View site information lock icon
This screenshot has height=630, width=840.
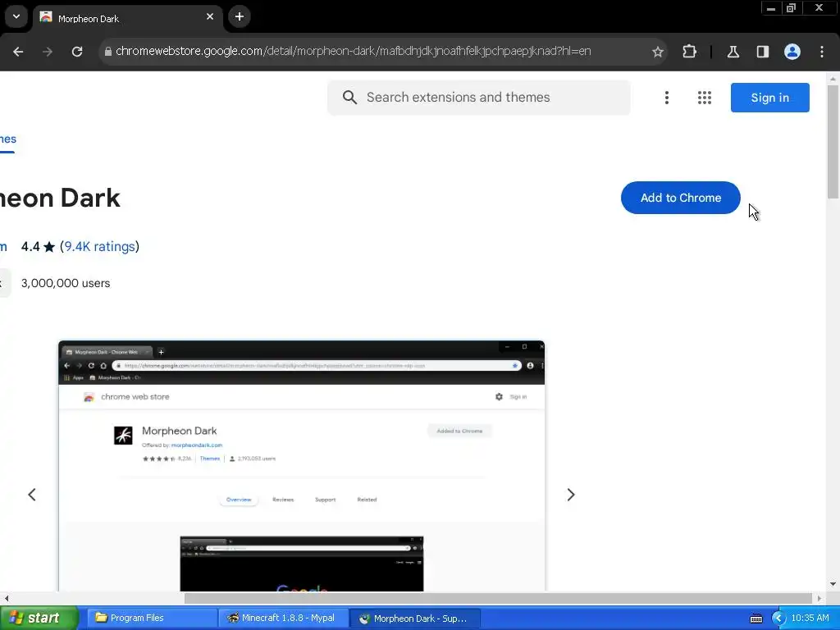108,52
